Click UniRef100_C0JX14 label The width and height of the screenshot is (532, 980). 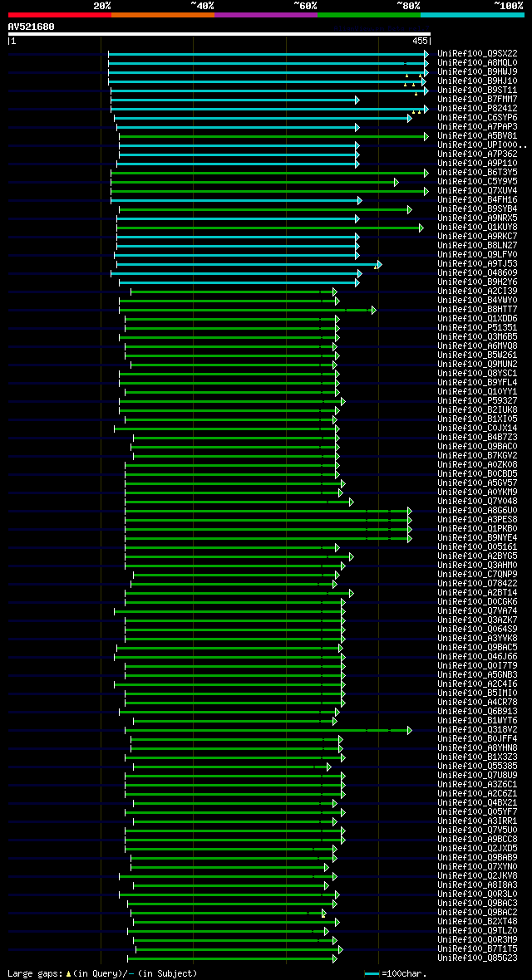[x=477, y=428]
